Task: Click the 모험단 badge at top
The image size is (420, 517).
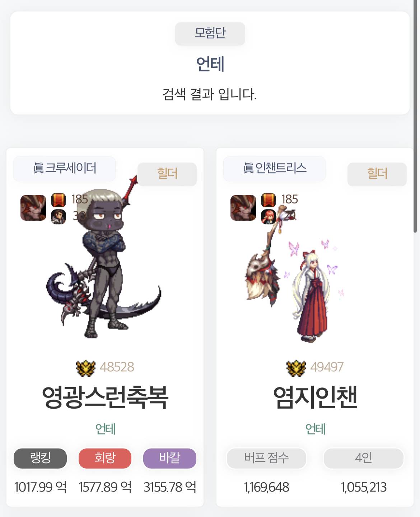Action: tap(210, 34)
